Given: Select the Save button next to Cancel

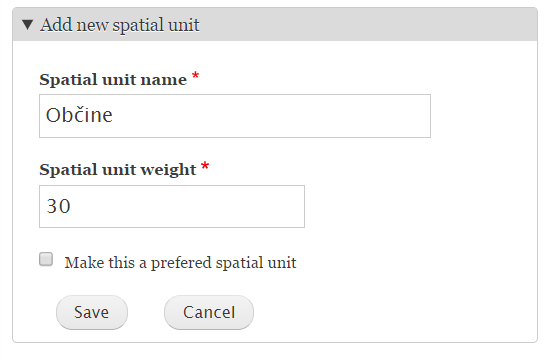Looking at the screenshot, I should click(x=92, y=312).
